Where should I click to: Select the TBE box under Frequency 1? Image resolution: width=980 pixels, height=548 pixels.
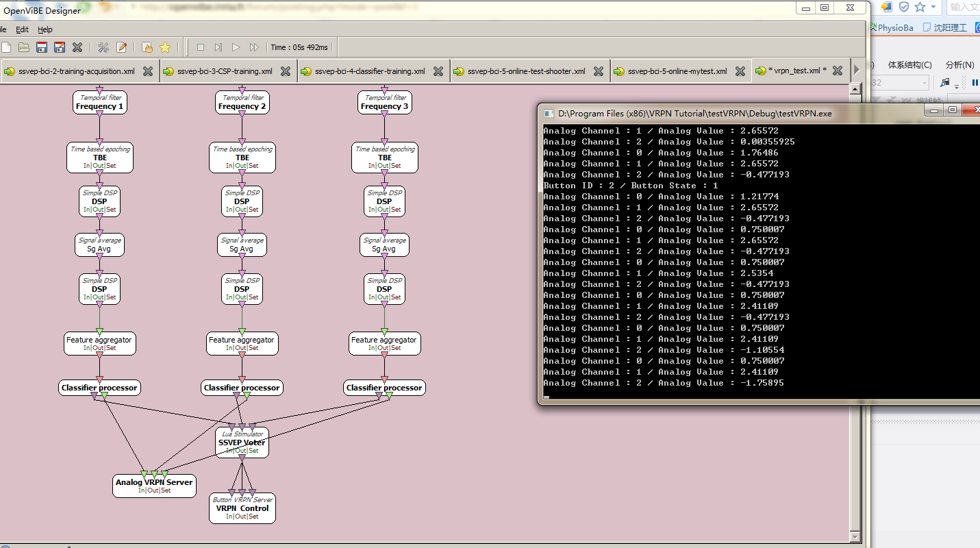(x=100, y=158)
